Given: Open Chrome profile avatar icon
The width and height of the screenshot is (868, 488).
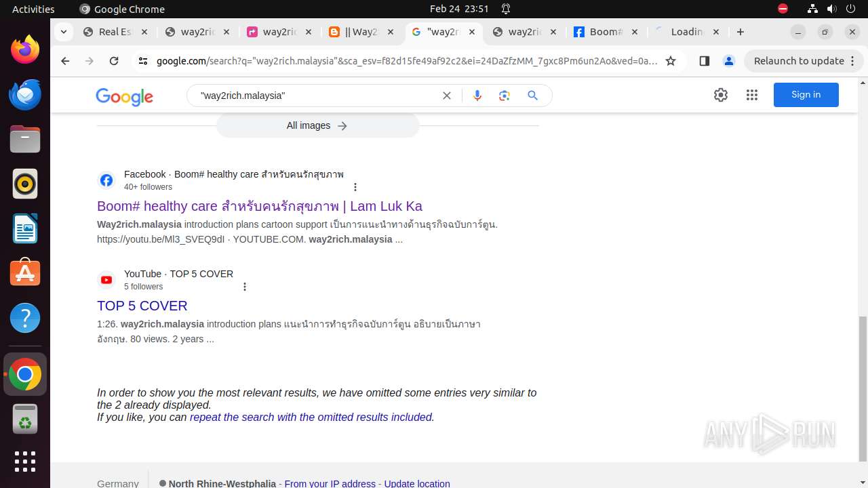Looking at the screenshot, I should (x=729, y=61).
